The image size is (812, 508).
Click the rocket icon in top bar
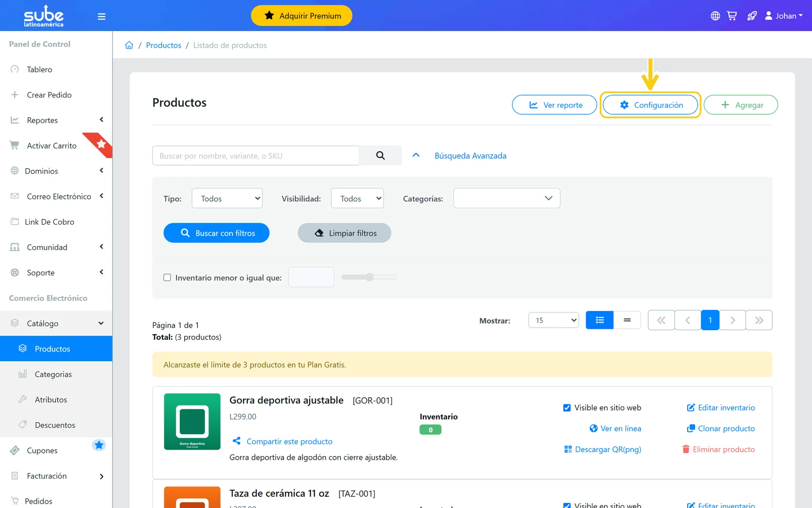coord(752,16)
